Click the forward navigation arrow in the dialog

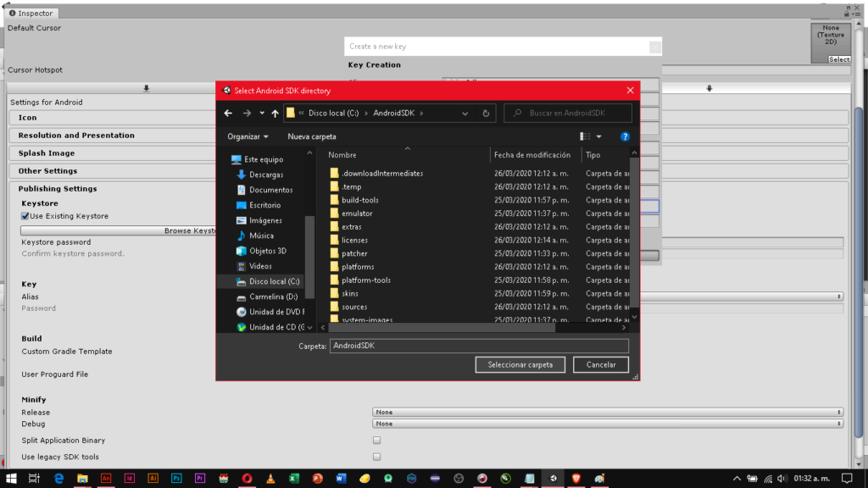[x=247, y=113]
